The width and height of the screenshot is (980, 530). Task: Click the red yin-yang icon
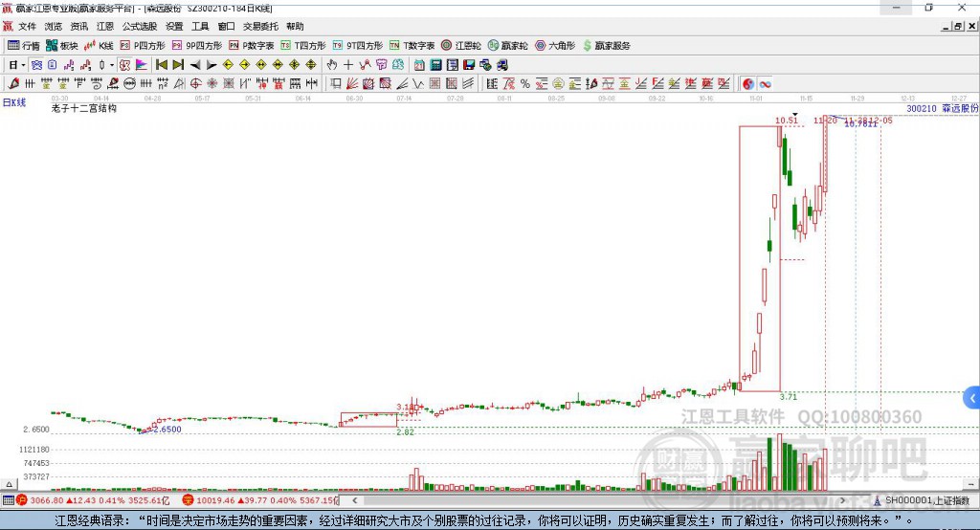(748, 84)
